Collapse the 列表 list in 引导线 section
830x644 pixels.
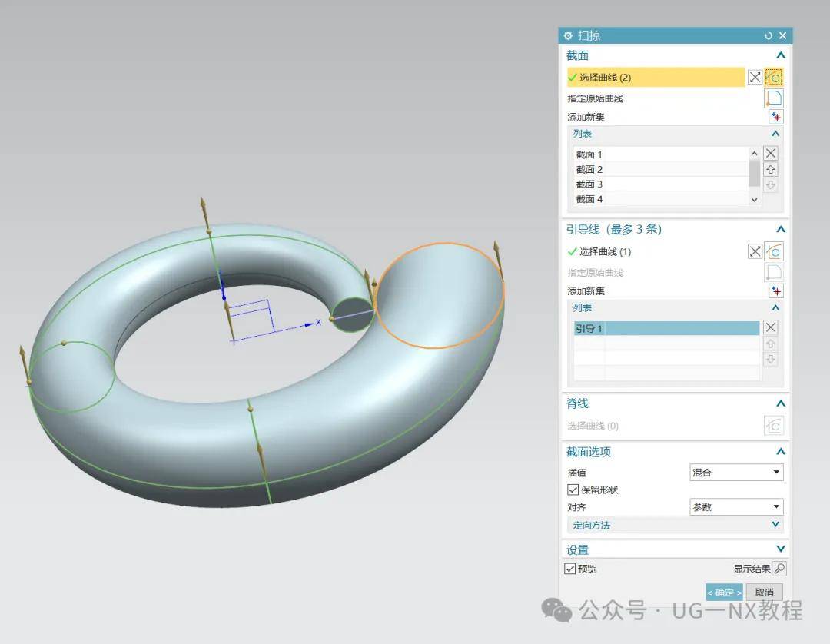point(775,308)
